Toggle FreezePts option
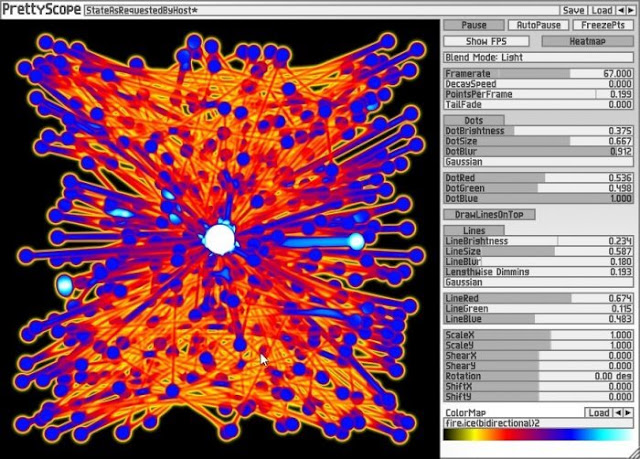 click(603, 25)
